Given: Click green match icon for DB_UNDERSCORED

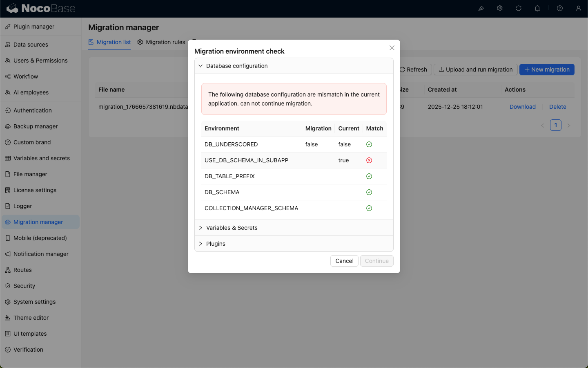Looking at the screenshot, I should point(369,144).
